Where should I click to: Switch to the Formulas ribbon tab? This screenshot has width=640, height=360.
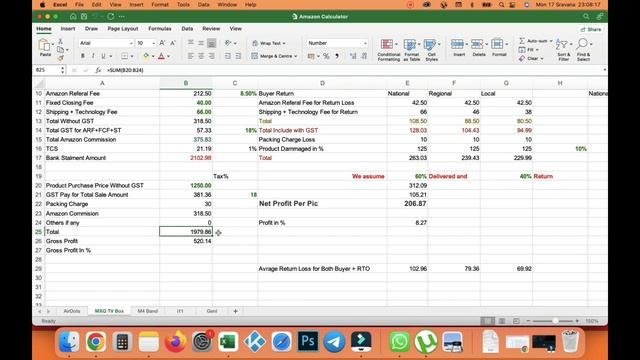click(x=160, y=29)
